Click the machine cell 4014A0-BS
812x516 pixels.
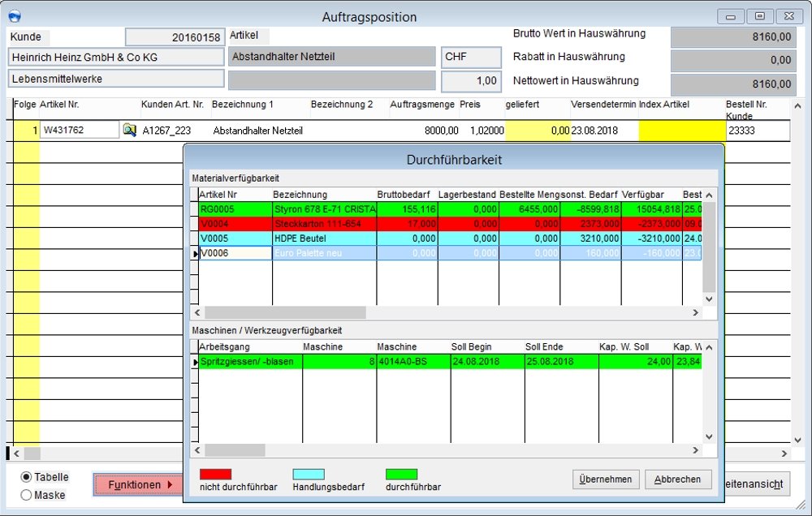tap(414, 361)
